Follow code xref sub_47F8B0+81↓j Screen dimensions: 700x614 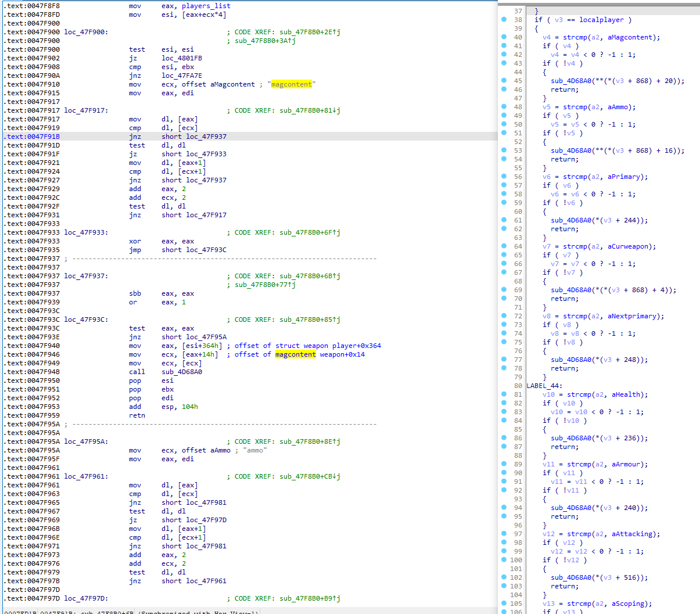click(310, 110)
